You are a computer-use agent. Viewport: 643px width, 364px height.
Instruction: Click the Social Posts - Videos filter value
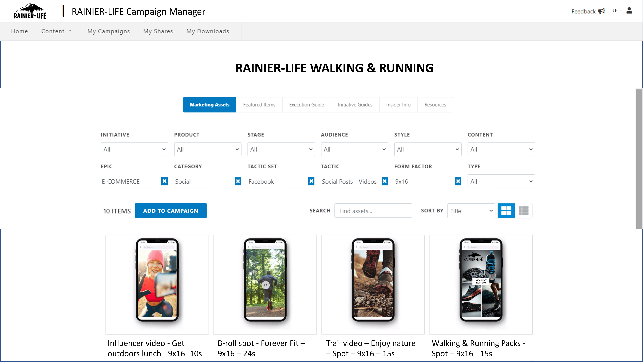tap(349, 182)
